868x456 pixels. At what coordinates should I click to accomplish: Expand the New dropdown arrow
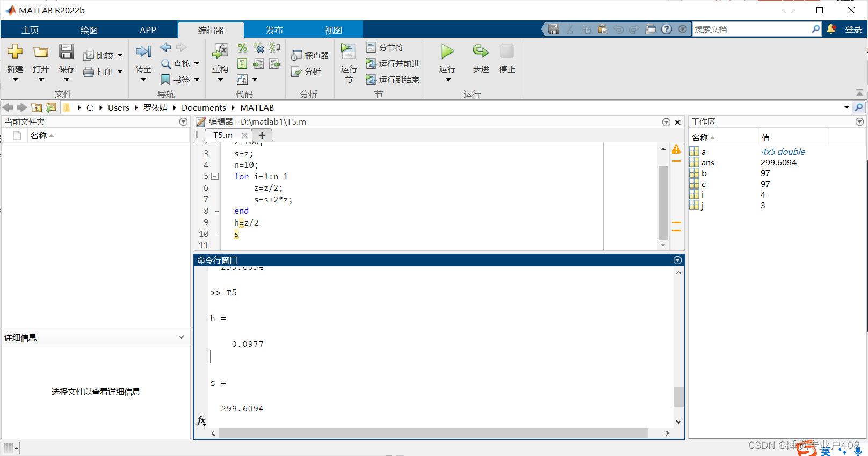click(x=15, y=79)
